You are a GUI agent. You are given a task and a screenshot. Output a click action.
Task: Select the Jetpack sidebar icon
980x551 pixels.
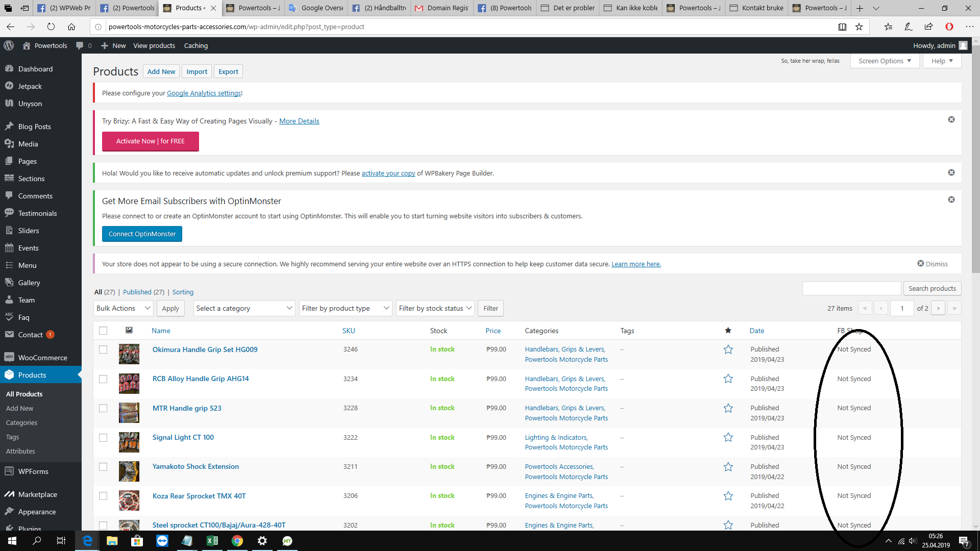click(10, 86)
